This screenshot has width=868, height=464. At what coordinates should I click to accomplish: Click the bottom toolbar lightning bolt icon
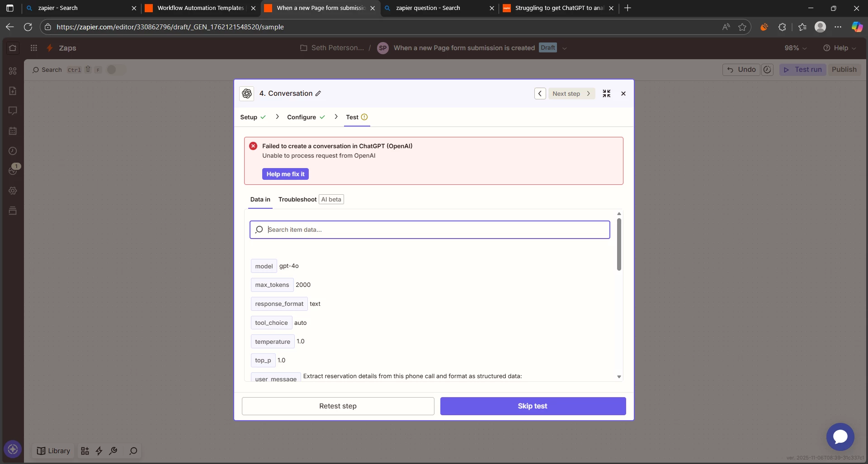[x=99, y=451]
